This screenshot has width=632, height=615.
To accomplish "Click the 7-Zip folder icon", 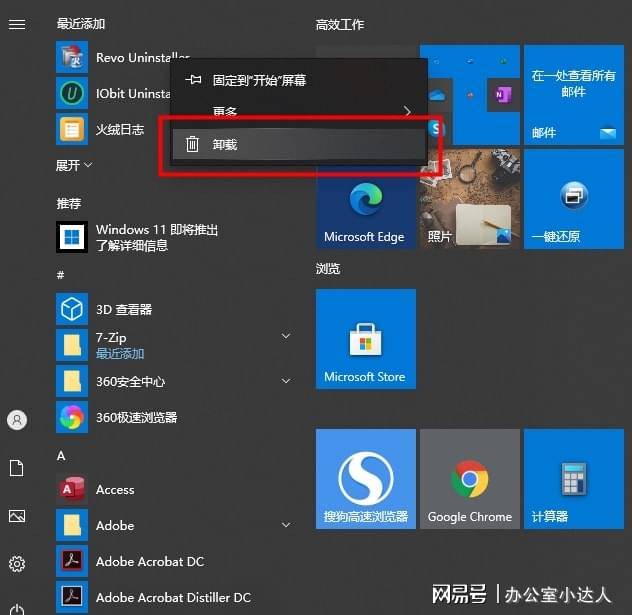I will pos(72,345).
